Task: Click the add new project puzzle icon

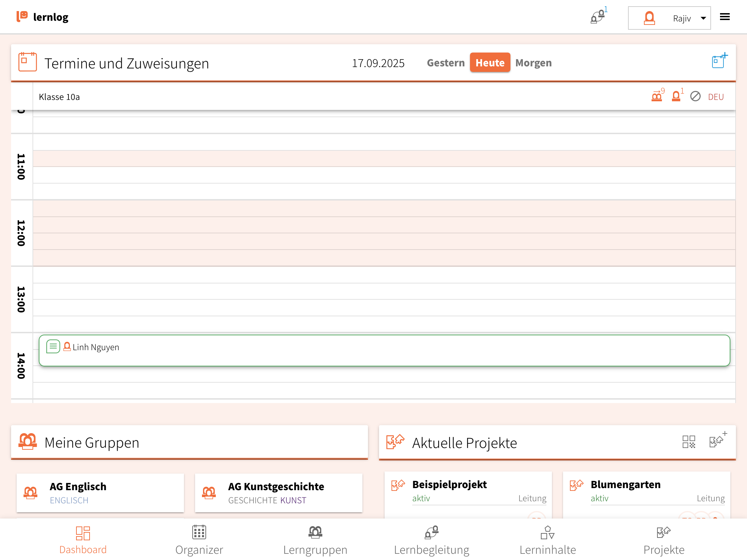Action: pyautogui.click(x=717, y=441)
